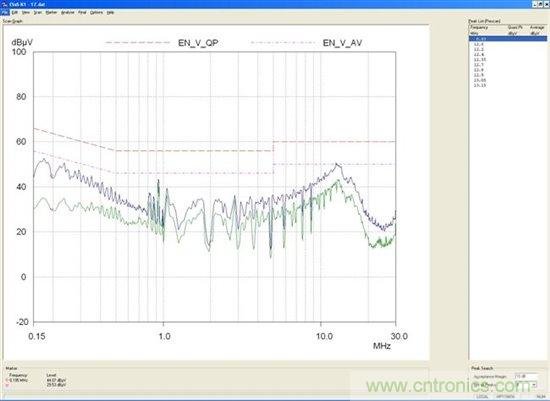Screen dimensions: 550x401
Task: Click the peak near 12 MHz on graph
Action: coord(337,164)
